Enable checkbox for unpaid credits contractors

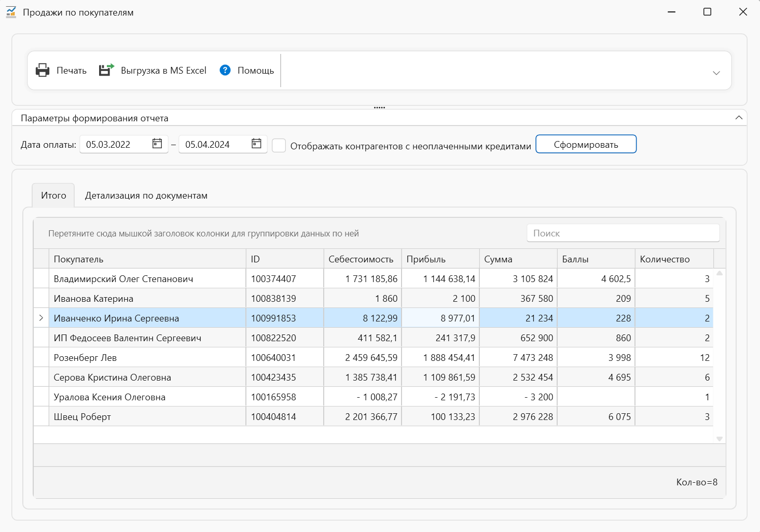click(279, 145)
